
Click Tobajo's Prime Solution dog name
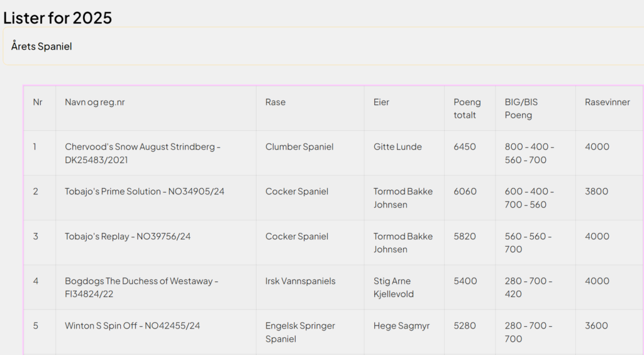tap(144, 191)
